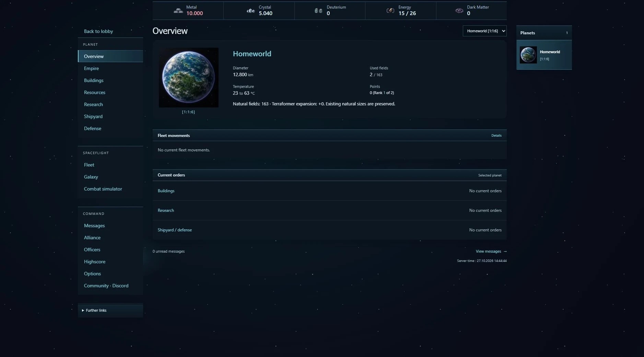
Task: Go back to lobby
Action: 98,31
